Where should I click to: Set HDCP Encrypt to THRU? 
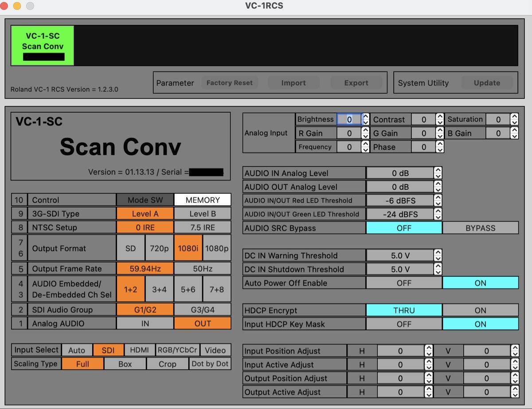(x=404, y=311)
